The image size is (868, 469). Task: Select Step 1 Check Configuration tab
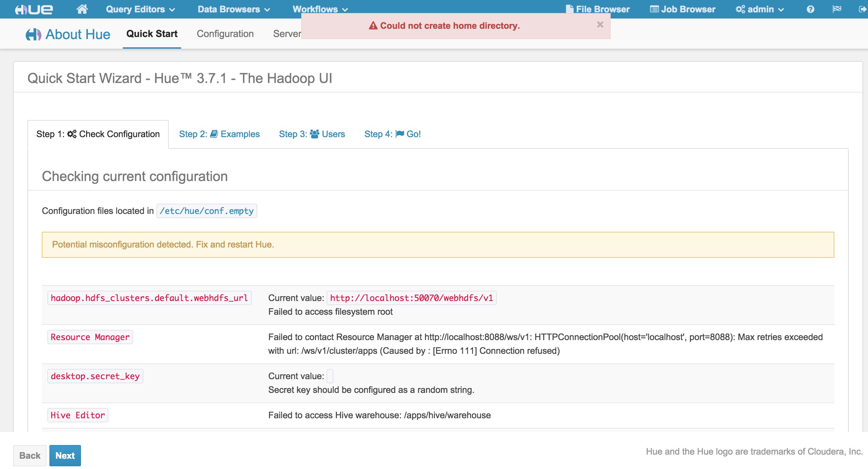pyautogui.click(x=98, y=134)
